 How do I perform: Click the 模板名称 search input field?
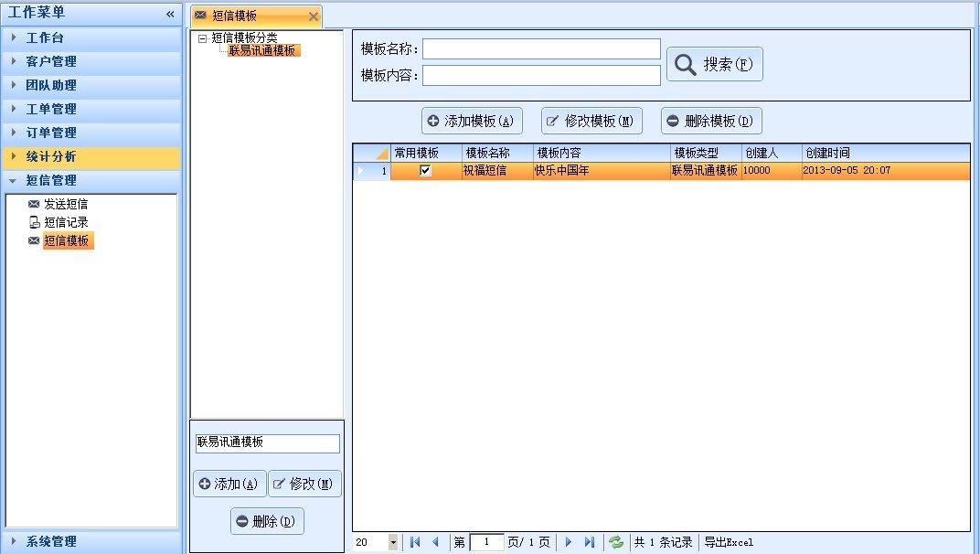(x=540, y=48)
